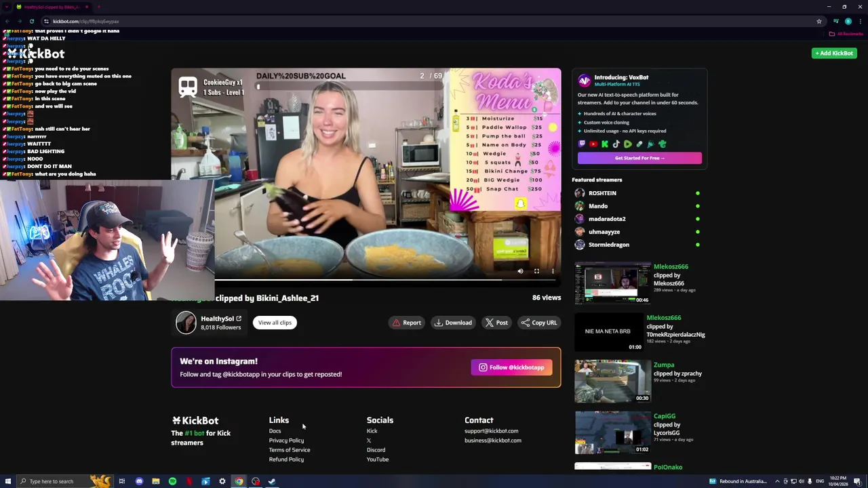Play the Zumpa clip thumbnail
This screenshot has height=488, width=868.
pyautogui.click(x=612, y=381)
